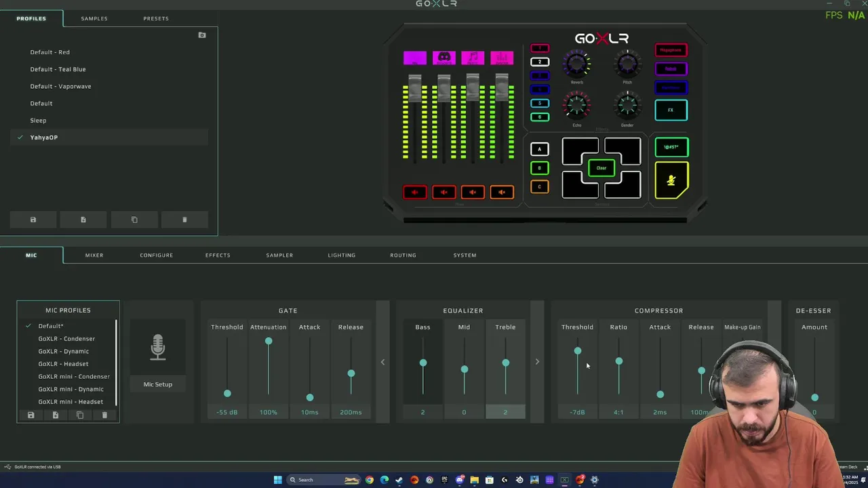Open Google Chrome from the taskbar

370,480
